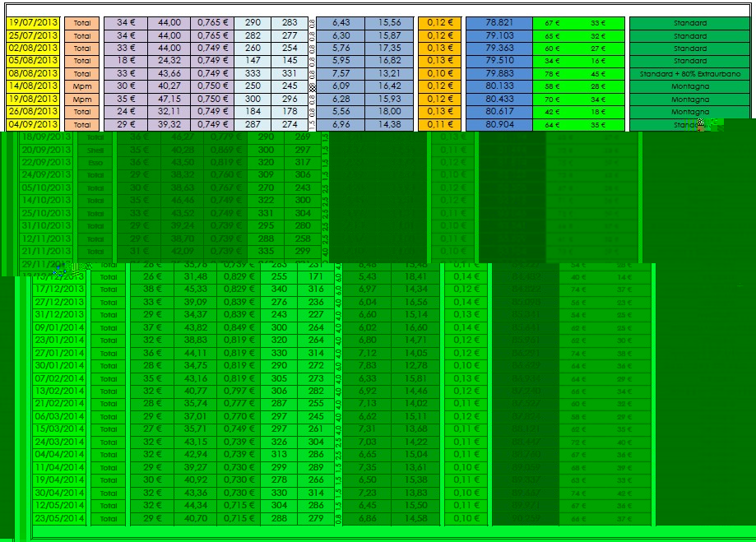Click the 30/01/2014 date cell
756x542 pixels.
pos(59,366)
